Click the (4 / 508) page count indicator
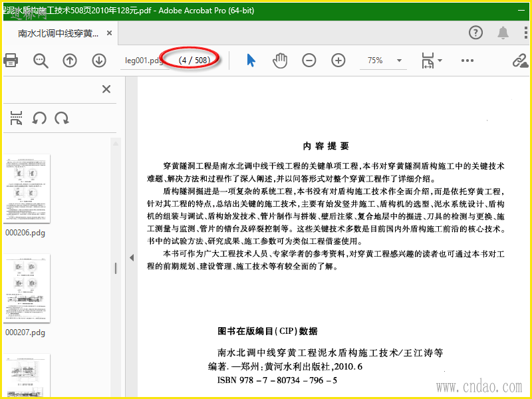This screenshot has height=399, width=532. coord(194,61)
